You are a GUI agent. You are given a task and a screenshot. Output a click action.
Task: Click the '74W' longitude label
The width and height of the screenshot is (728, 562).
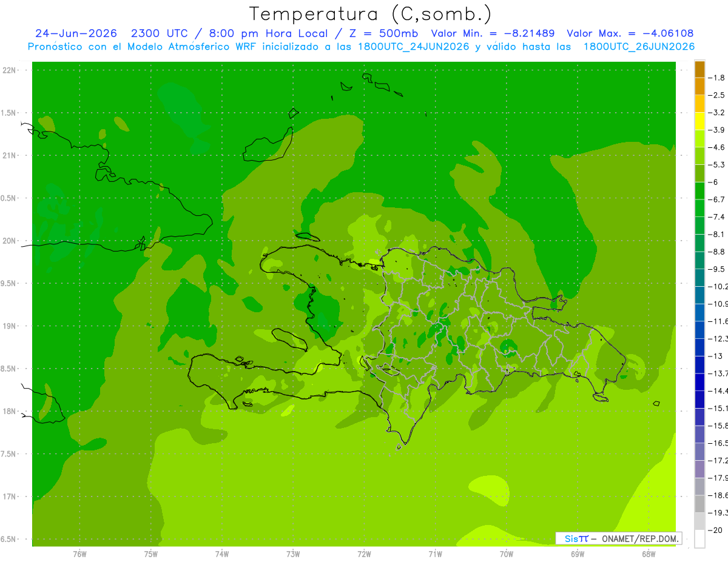[x=221, y=554]
